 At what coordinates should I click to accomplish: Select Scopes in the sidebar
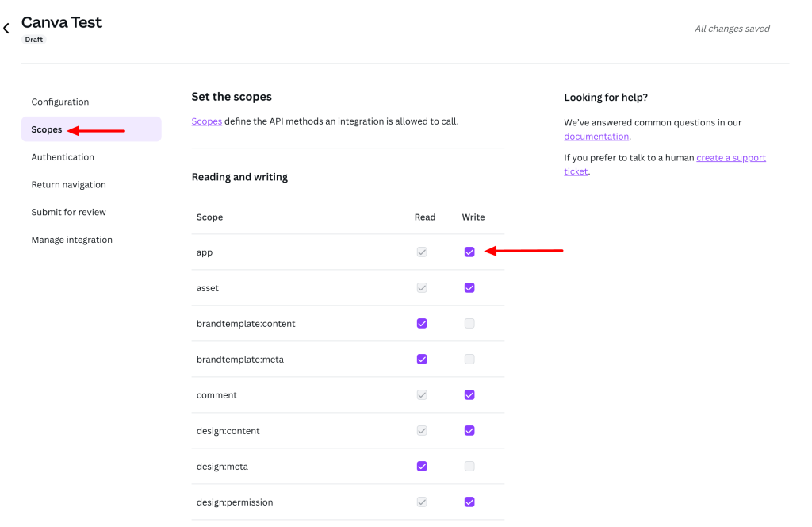47,129
